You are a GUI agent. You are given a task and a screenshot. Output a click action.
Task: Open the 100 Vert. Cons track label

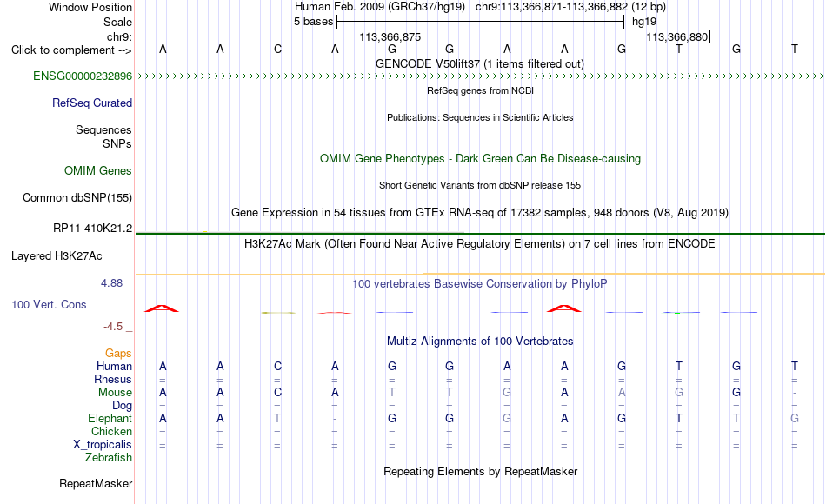click(49, 304)
